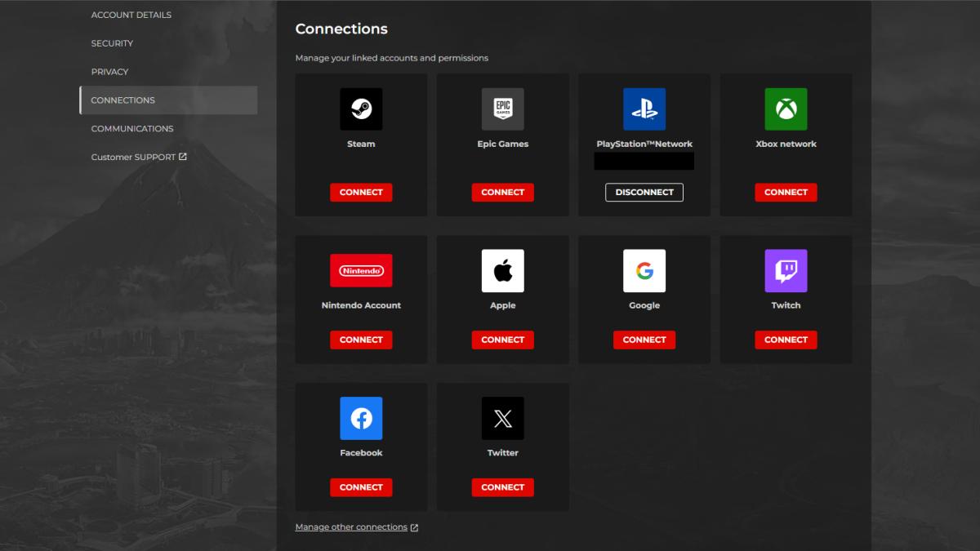Click the Nintendo logo icon

coord(361,270)
